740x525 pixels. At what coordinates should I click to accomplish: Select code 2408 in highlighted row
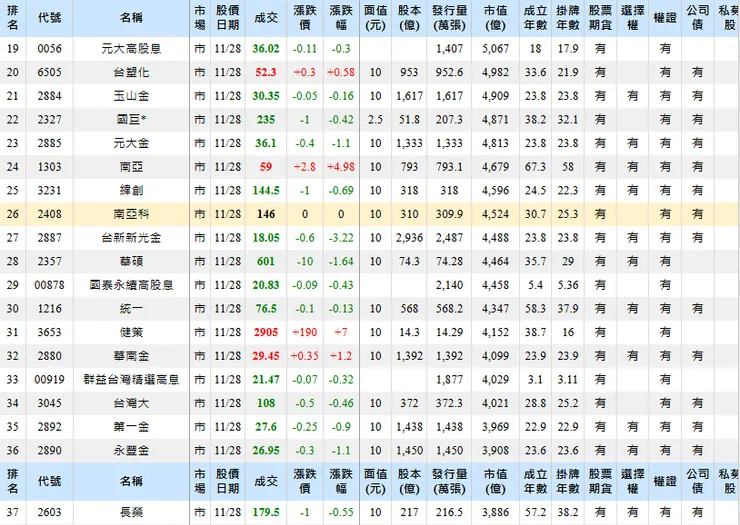[50, 214]
